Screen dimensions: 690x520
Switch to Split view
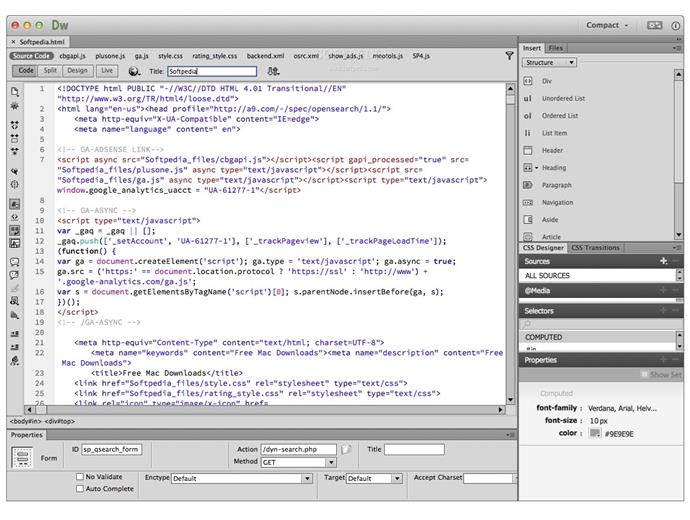coord(50,70)
